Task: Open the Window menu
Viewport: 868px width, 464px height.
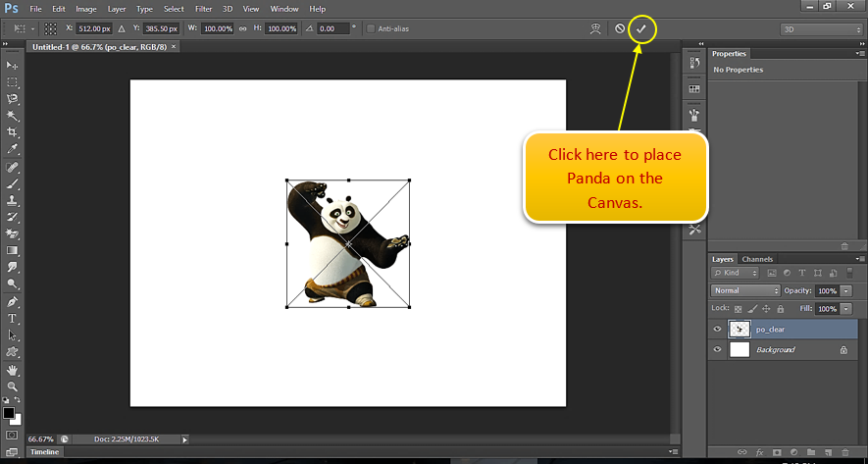Action: [284, 9]
